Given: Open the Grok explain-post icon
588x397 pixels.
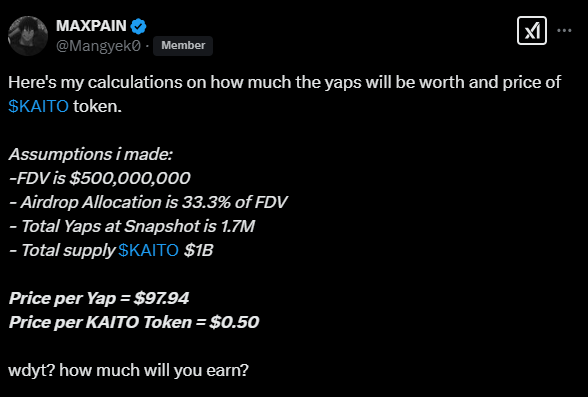Looking at the screenshot, I should click(531, 31).
